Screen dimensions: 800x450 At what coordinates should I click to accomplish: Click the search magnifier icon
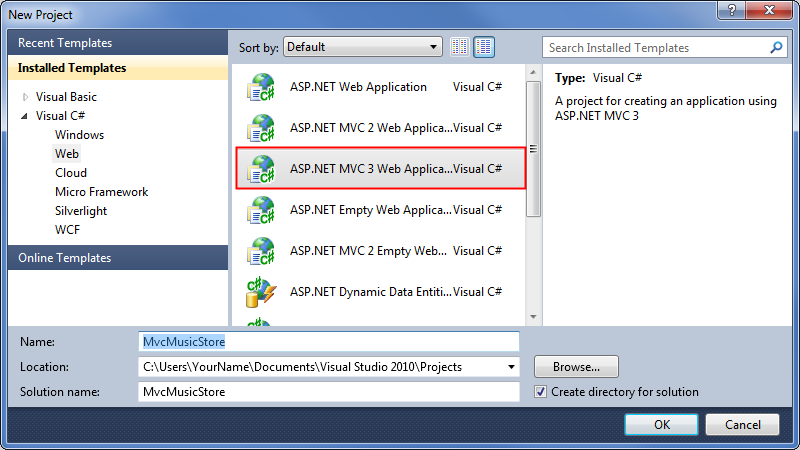(x=776, y=47)
